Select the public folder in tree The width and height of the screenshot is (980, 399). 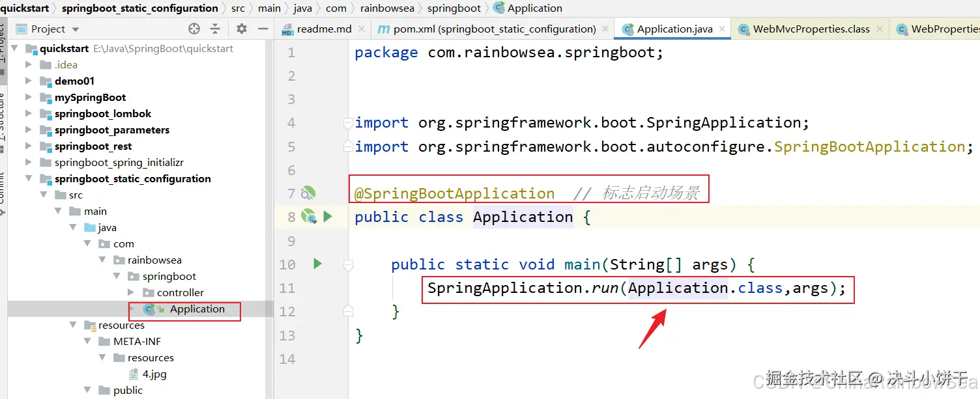coord(128,390)
